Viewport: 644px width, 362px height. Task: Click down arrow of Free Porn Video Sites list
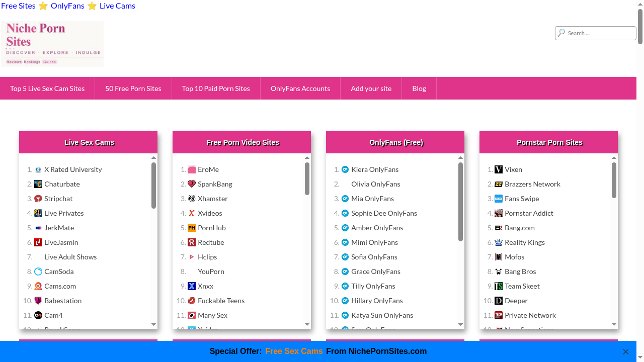pyautogui.click(x=307, y=325)
